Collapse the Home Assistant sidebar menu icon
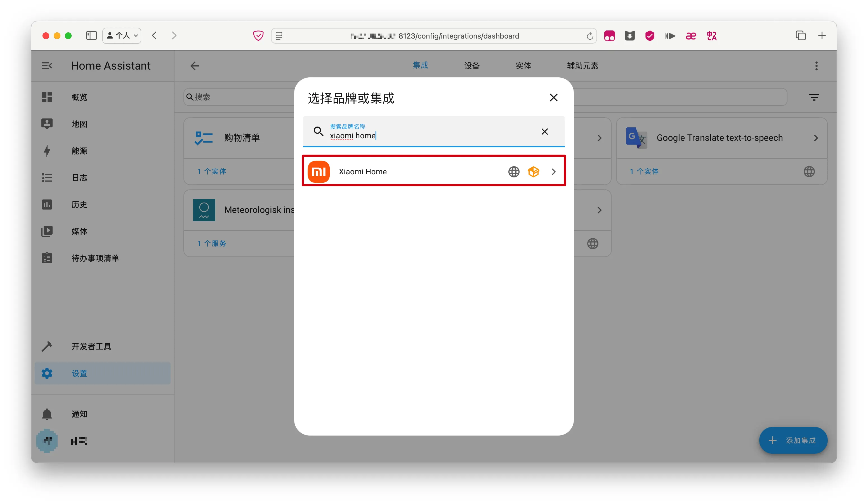This screenshot has width=868, height=504. point(47,66)
